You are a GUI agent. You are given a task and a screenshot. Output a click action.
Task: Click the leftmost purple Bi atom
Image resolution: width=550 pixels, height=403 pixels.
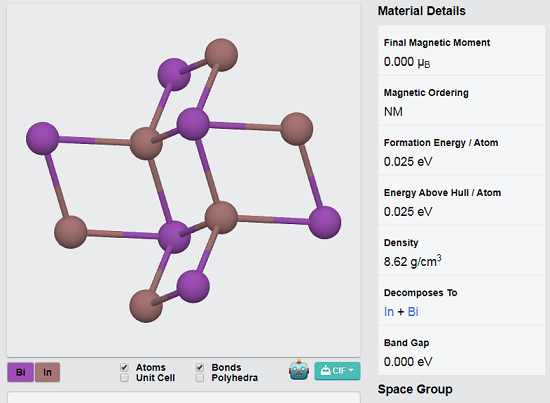(x=42, y=138)
